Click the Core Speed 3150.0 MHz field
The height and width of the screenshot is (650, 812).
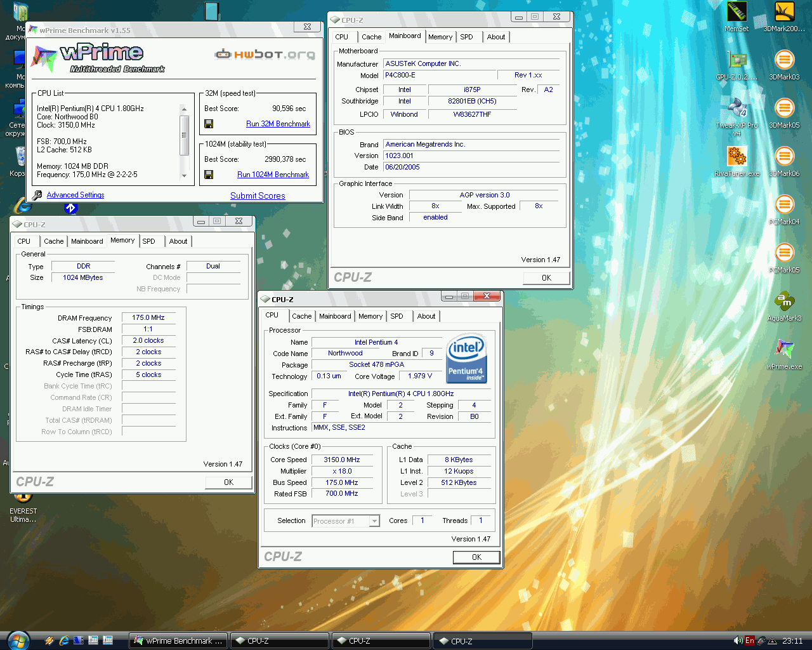click(342, 460)
